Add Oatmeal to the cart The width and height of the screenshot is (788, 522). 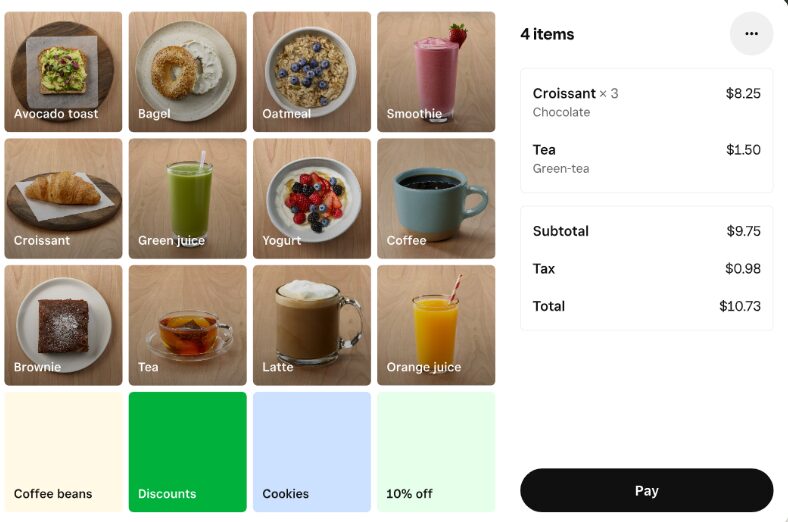tap(312, 72)
